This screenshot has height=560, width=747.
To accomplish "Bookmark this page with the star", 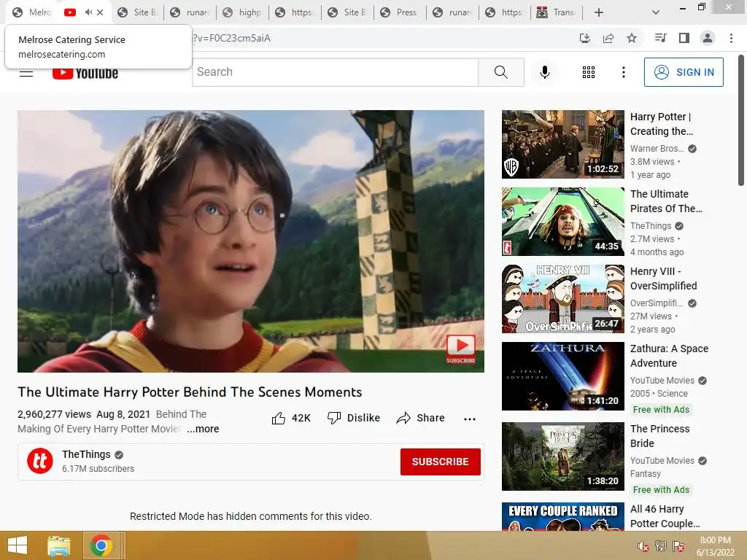I will click(632, 38).
